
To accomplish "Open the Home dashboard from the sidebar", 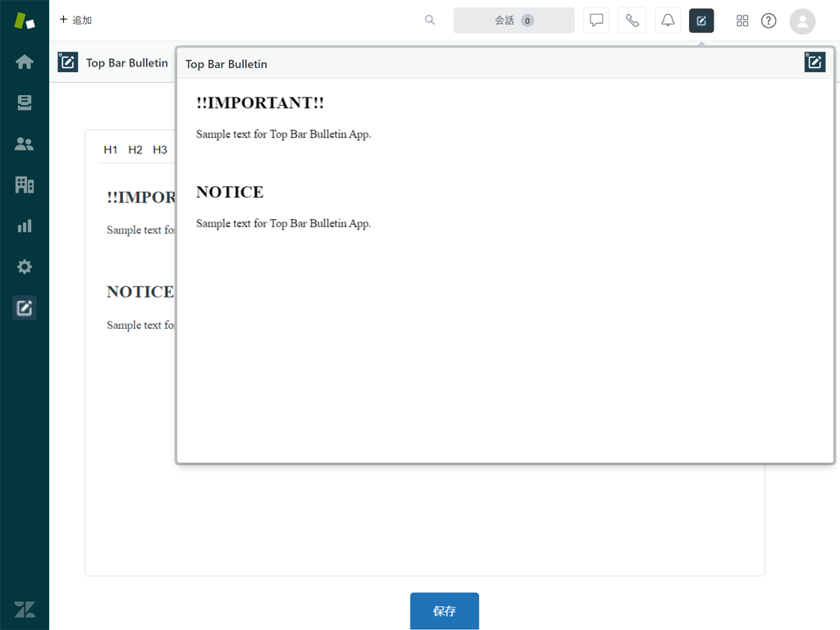I will point(24,62).
